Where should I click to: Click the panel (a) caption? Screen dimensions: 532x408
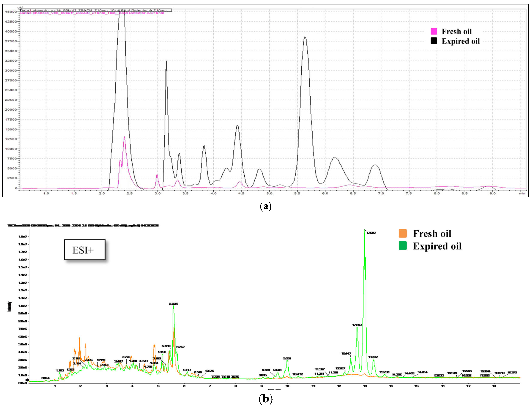tap(266, 206)
